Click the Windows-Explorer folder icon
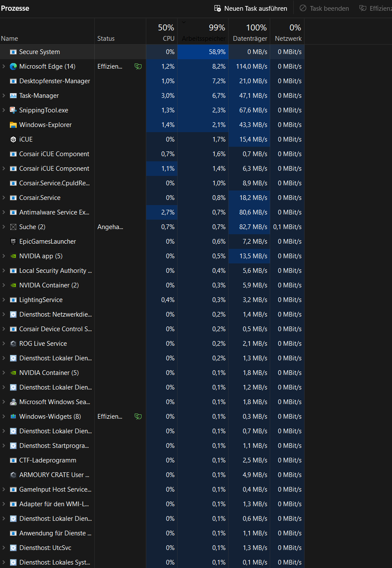Viewport: 392px width, 568px height. (13, 125)
